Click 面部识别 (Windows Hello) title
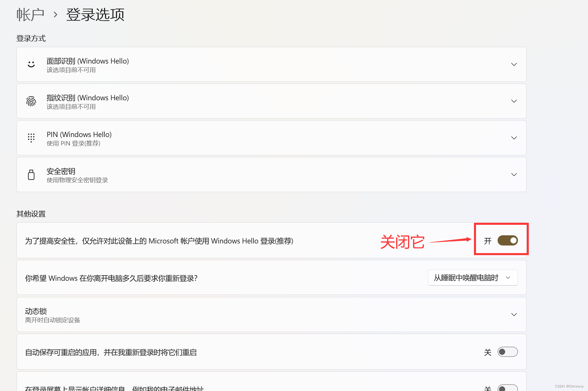 88,61
